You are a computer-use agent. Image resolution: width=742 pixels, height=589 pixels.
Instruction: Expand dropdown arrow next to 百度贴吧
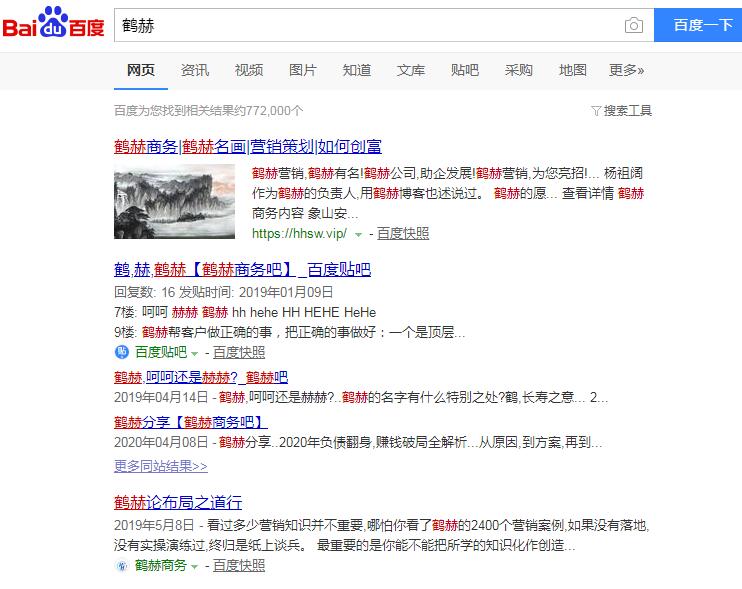(x=195, y=353)
